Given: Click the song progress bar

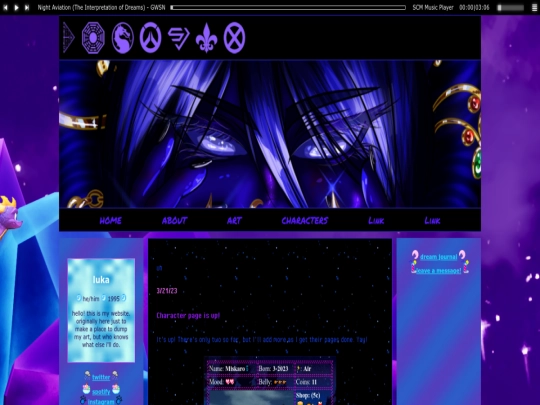Looking at the screenshot, I should point(288,7).
